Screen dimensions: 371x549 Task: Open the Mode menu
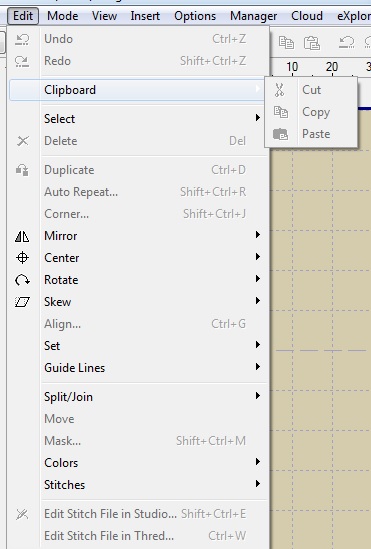63,16
